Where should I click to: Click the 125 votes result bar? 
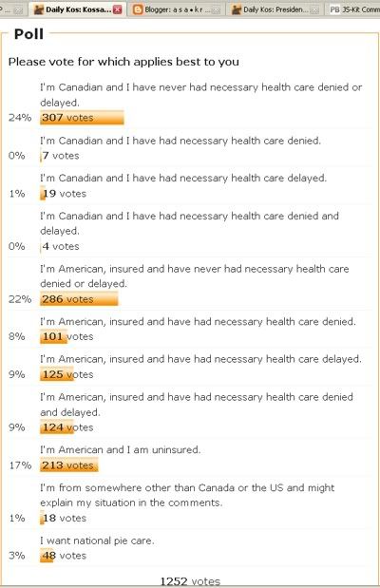point(57,374)
